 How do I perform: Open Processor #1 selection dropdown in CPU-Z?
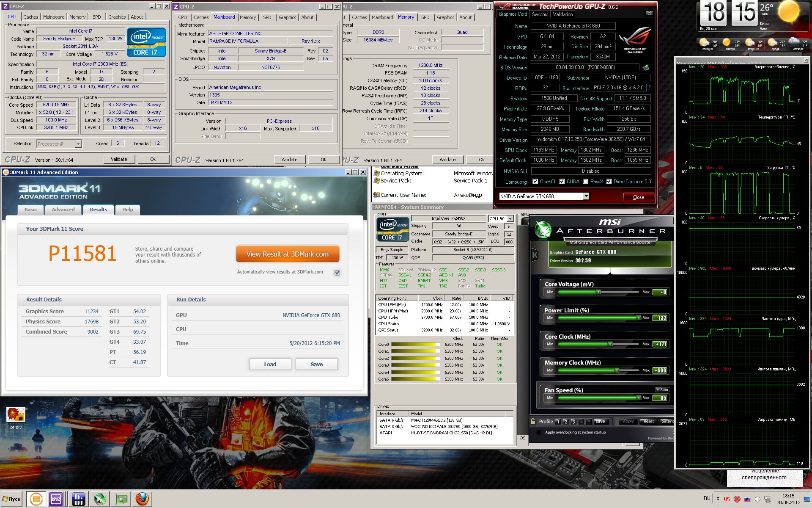(78, 144)
